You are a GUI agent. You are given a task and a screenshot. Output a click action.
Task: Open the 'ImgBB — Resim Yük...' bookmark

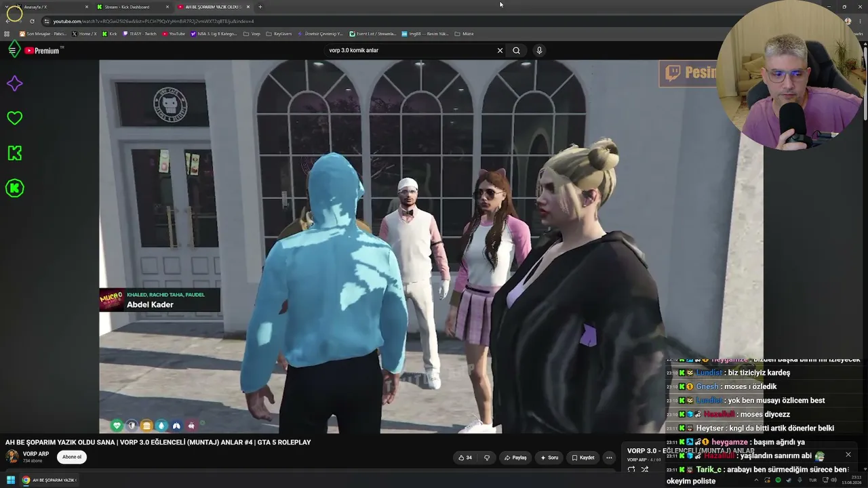[425, 34]
